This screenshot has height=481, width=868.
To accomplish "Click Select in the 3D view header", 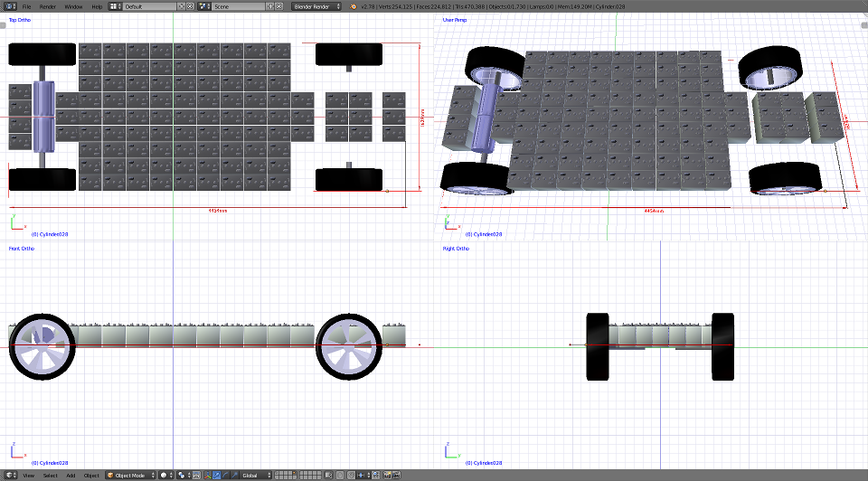I will click(x=50, y=475).
